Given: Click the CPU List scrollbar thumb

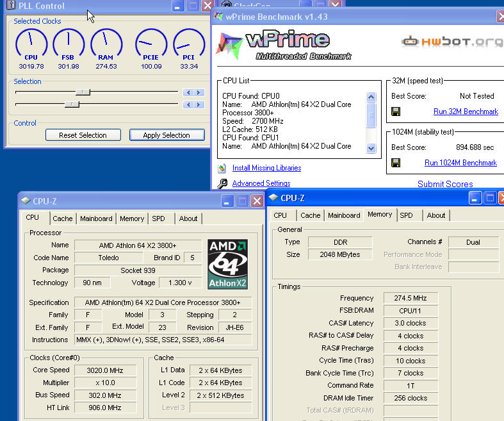Looking at the screenshot, I should (371, 115).
